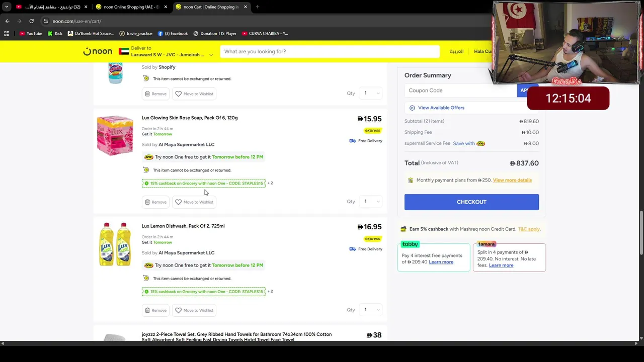The image size is (644, 362).
Task: Switch to noon Online Shopping UAE tab
Action: [131, 7]
